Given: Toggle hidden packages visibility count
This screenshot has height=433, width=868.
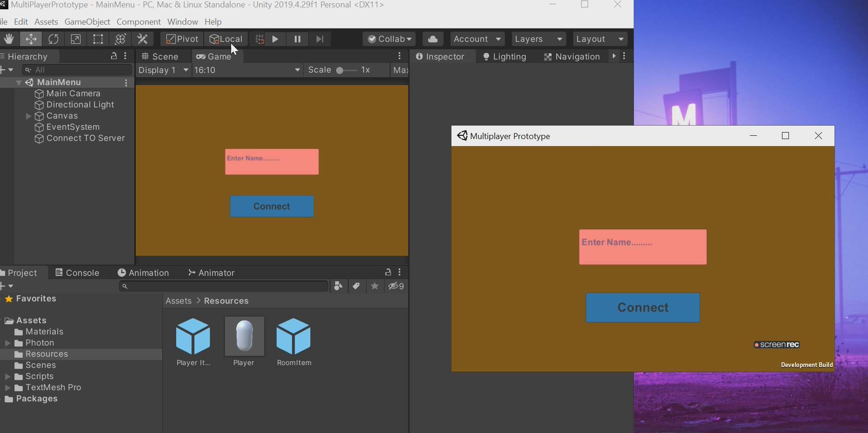Looking at the screenshot, I should 396,286.
